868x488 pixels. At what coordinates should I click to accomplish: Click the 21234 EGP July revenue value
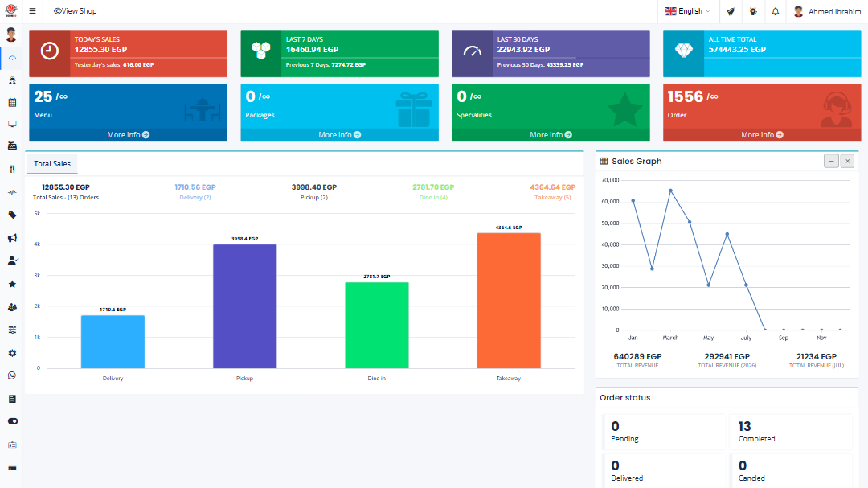coord(817,357)
